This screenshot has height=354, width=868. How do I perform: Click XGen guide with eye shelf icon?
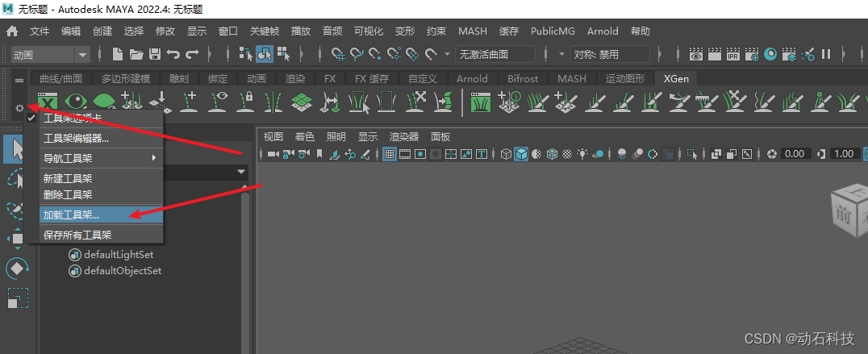219,102
